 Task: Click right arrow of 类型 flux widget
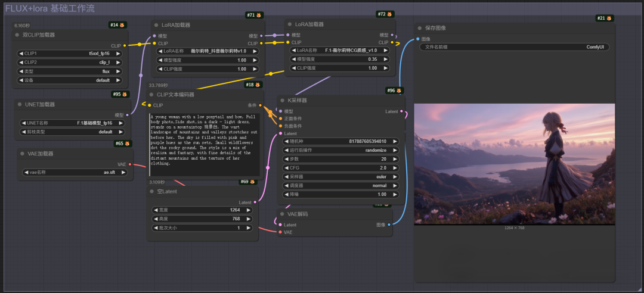tap(118, 71)
